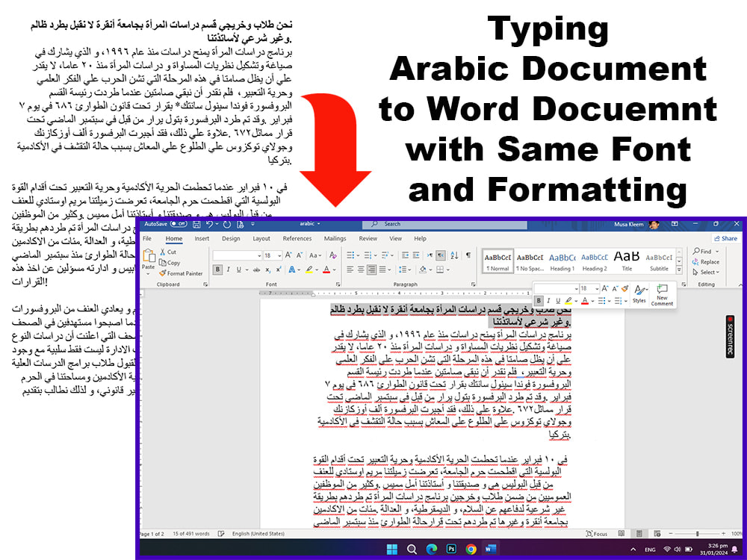Select the Format Painter tool
This screenshot has height=560, width=747.
coord(180,273)
